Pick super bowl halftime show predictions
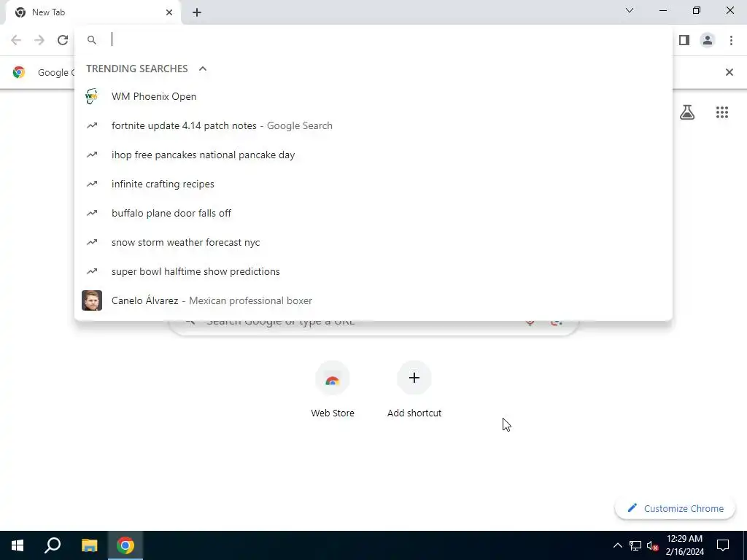 [x=373, y=271]
